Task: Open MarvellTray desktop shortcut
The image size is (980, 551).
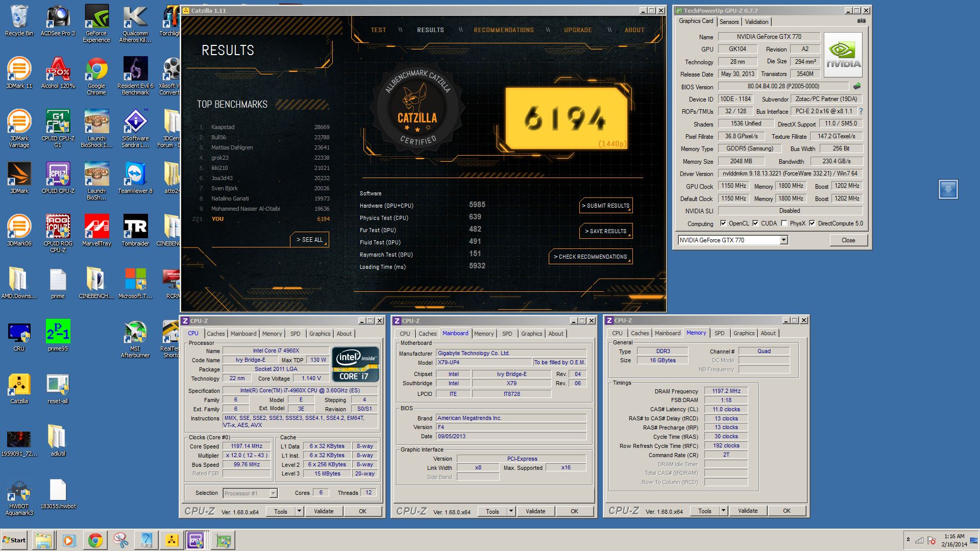Action: pos(96,231)
